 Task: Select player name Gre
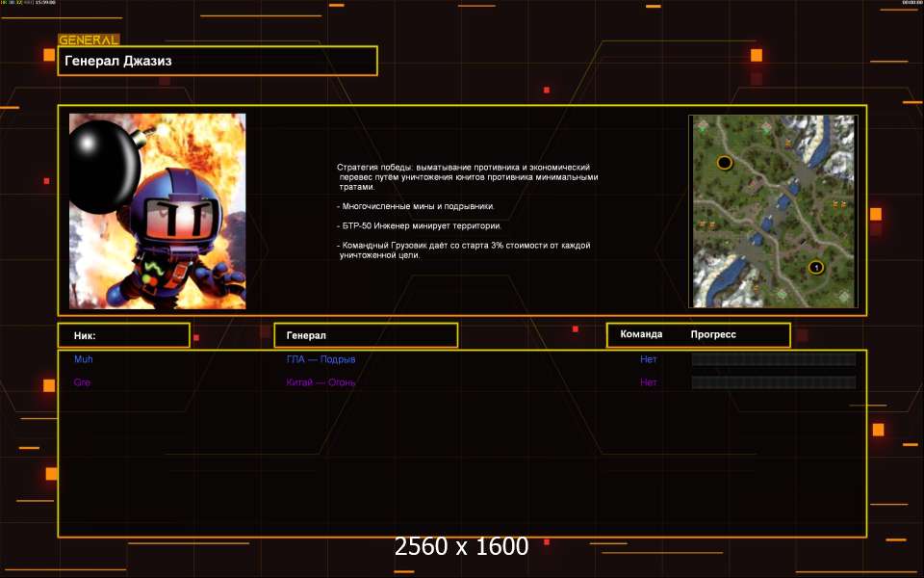pos(83,382)
